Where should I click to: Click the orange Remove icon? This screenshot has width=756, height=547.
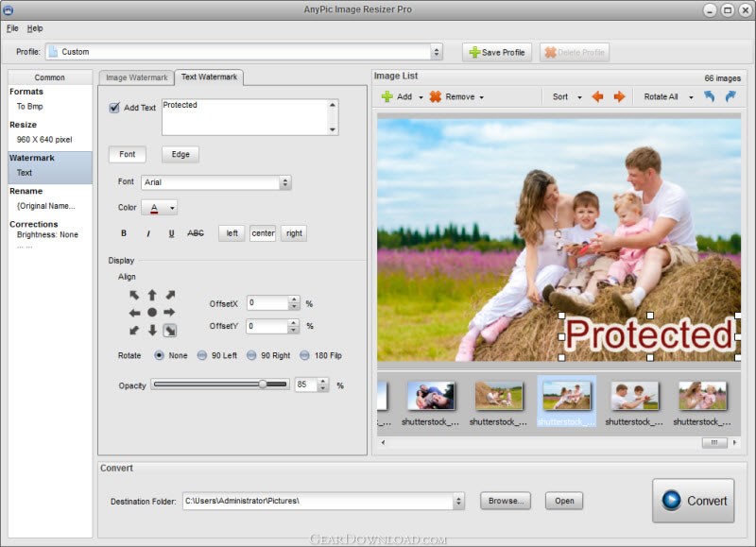pos(436,96)
